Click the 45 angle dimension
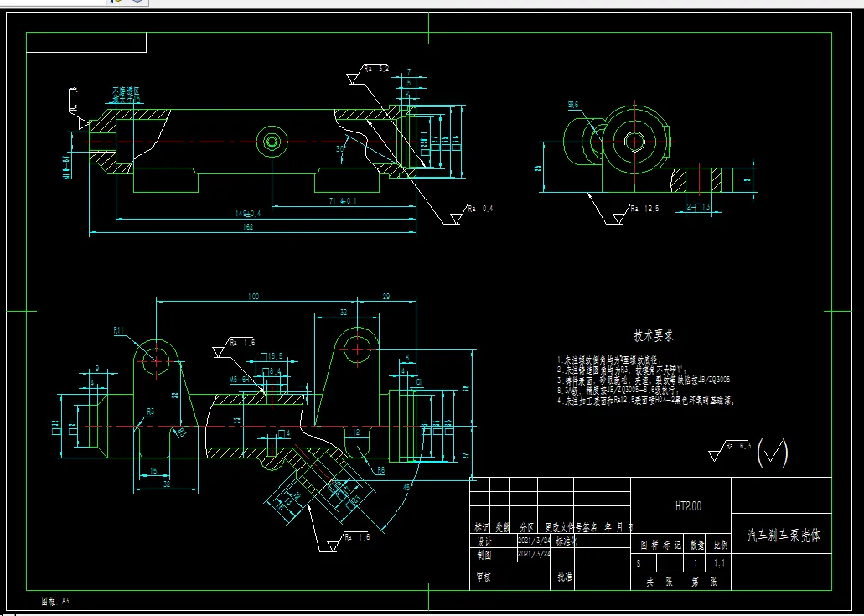The image size is (864, 616). coord(406,487)
